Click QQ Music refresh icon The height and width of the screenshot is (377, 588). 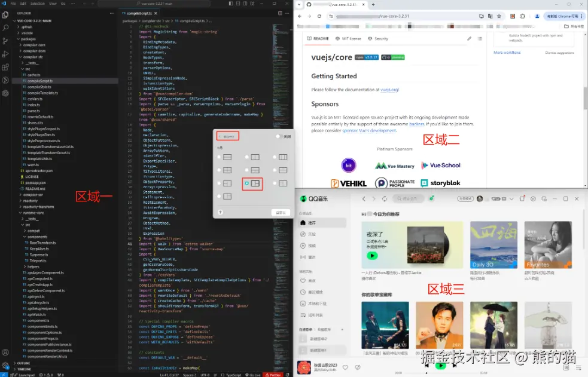[385, 199]
